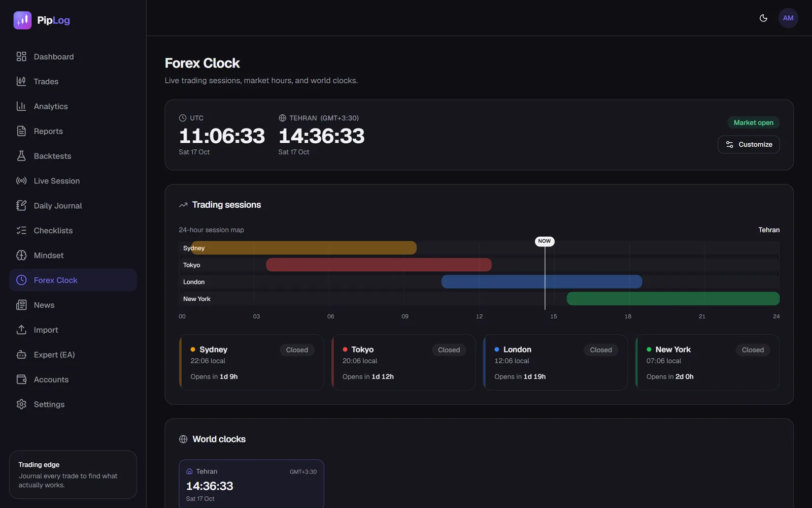812x508 pixels.
Task: Click the Live Session broadcast icon
Action: coord(21,181)
